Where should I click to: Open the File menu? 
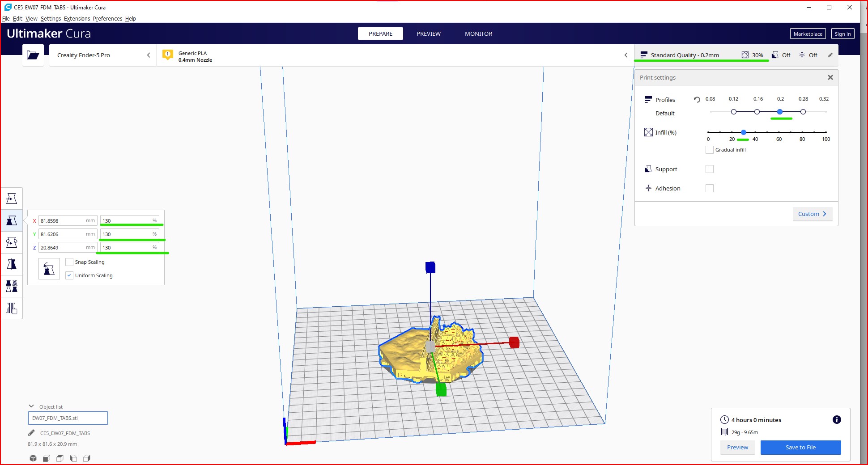coord(6,19)
